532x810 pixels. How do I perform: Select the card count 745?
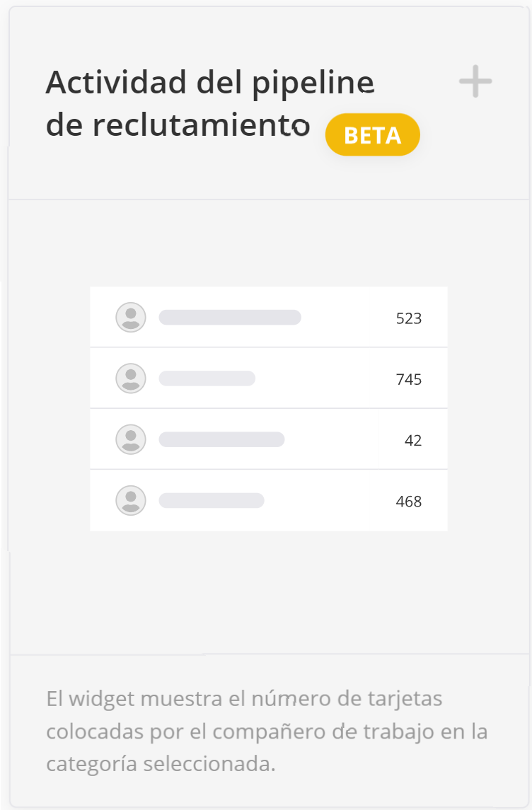pyautogui.click(x=409, y=380)
